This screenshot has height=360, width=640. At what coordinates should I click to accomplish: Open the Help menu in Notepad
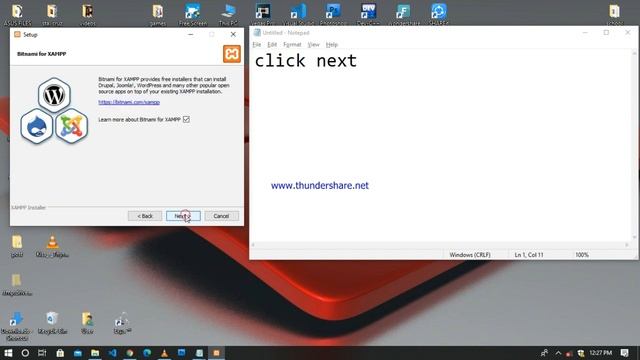click(x=332, y=44)
